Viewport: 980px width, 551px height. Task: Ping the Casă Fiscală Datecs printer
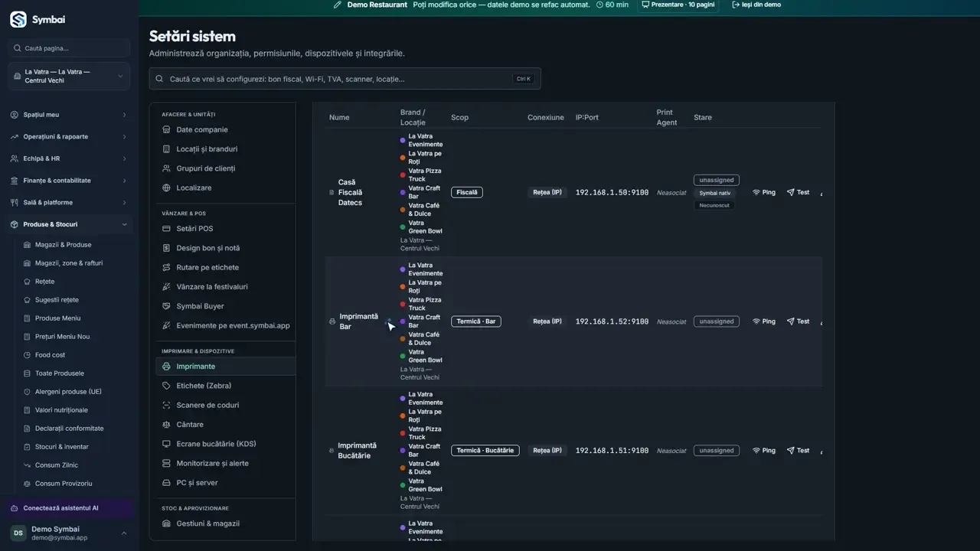click(764, 193)
